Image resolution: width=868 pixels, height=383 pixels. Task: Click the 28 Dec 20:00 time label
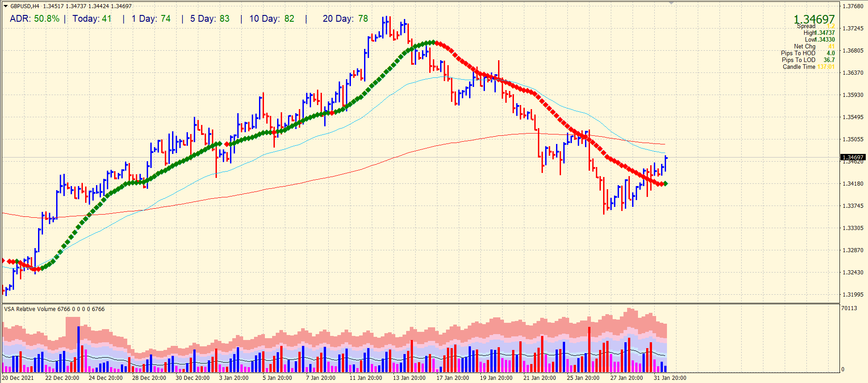tap(149, 378)
